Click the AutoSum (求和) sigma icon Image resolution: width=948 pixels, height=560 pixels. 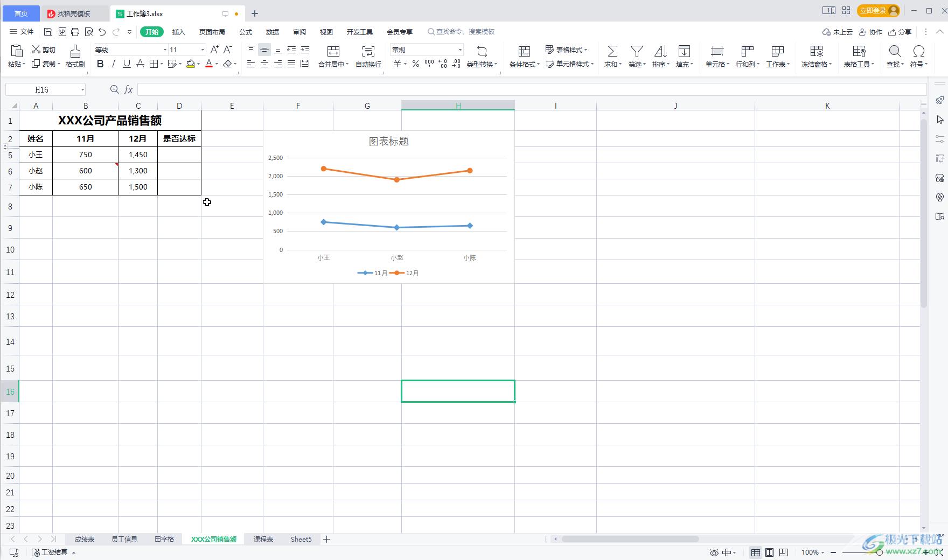pos(612,51)
